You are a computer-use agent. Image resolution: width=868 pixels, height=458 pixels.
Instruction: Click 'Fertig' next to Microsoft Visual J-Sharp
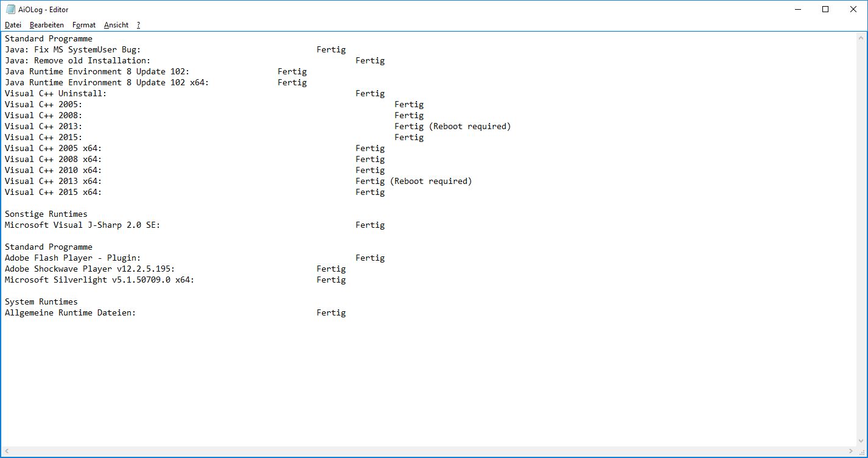[x=370, y=225]
